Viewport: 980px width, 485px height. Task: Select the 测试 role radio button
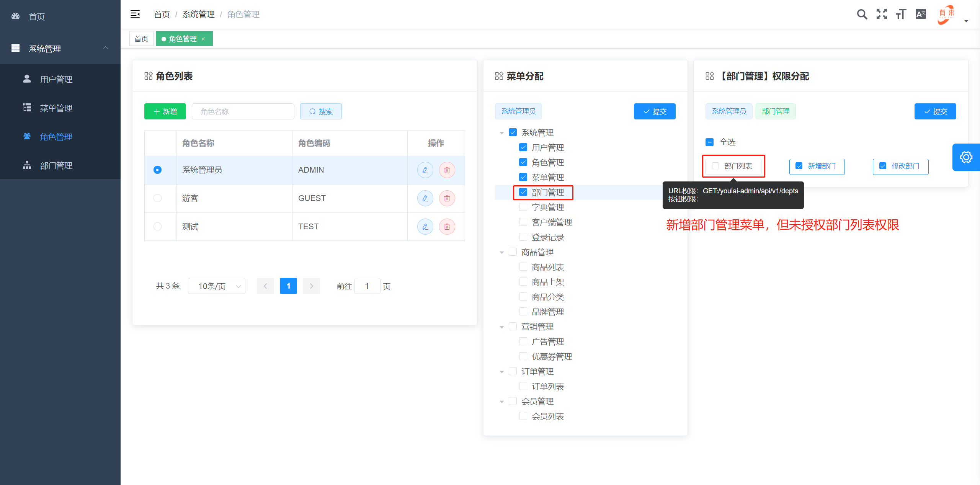point(157,226)
